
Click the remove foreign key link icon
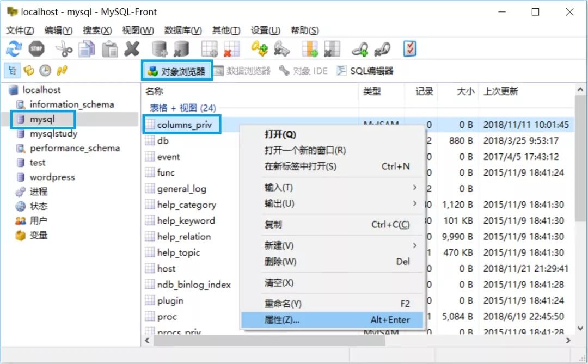pos(382,49)
